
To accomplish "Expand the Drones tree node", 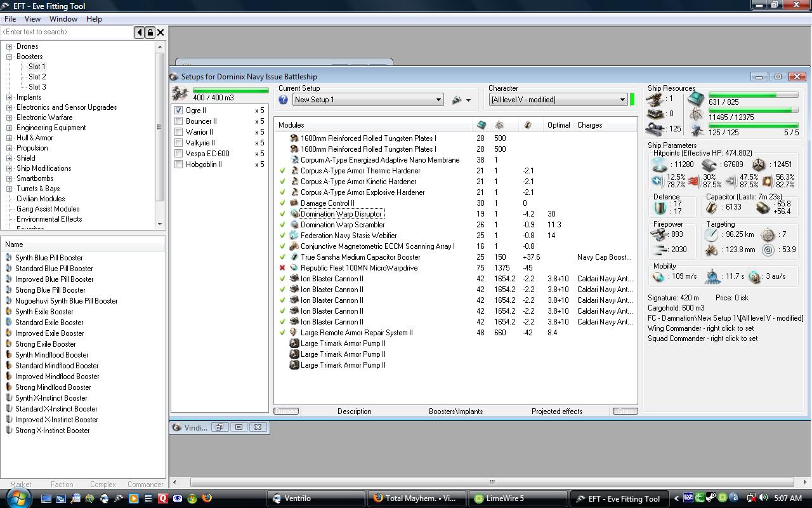I will (10, 46).
